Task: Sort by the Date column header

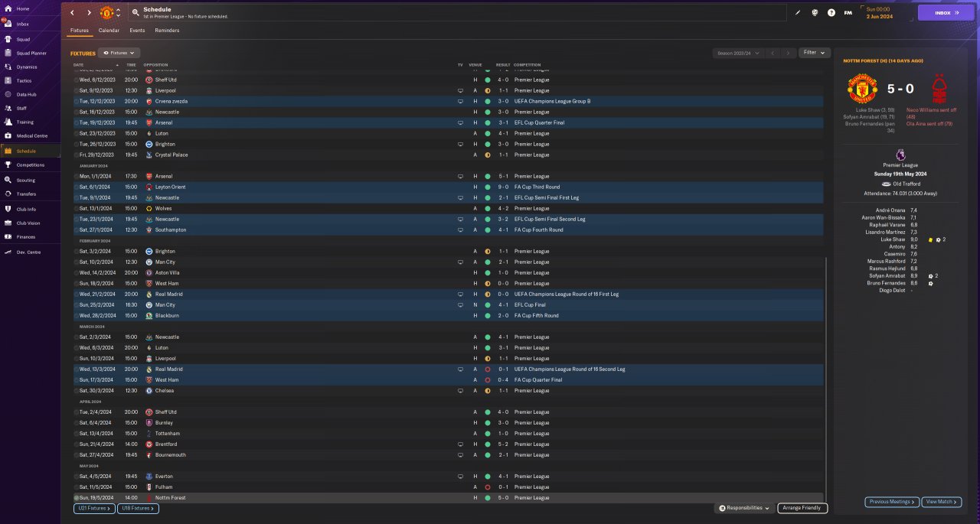Action: 79,65
